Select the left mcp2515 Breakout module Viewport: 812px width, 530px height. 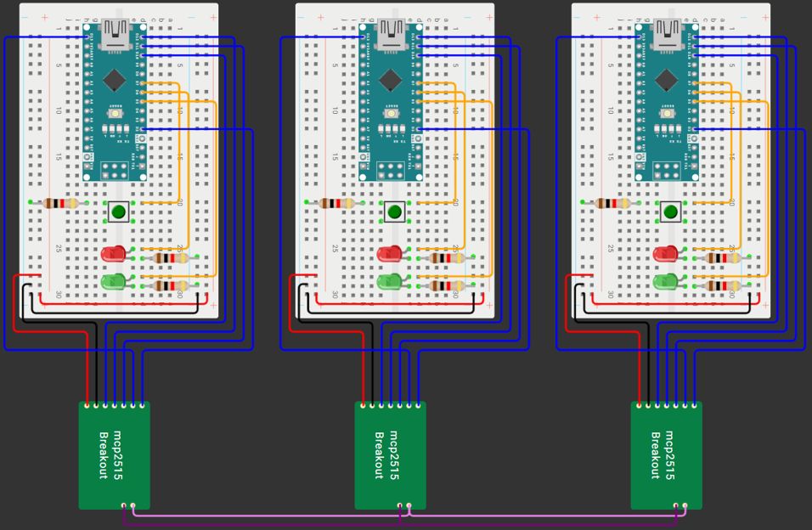coord(114,455)
